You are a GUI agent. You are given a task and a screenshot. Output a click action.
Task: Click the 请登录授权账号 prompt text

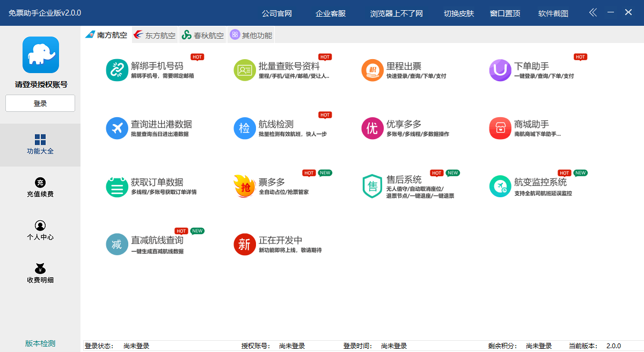click(41, 84)
